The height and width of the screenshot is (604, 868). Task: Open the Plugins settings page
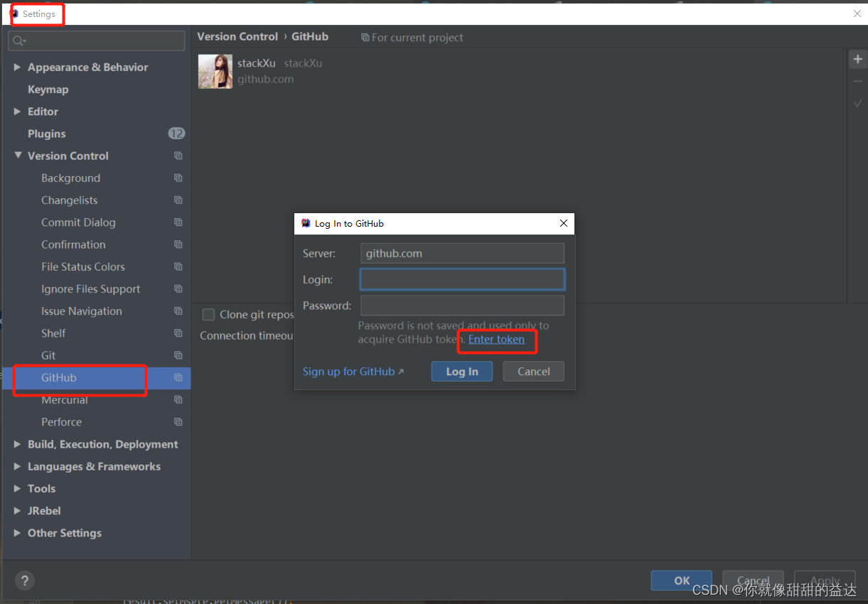47,134
